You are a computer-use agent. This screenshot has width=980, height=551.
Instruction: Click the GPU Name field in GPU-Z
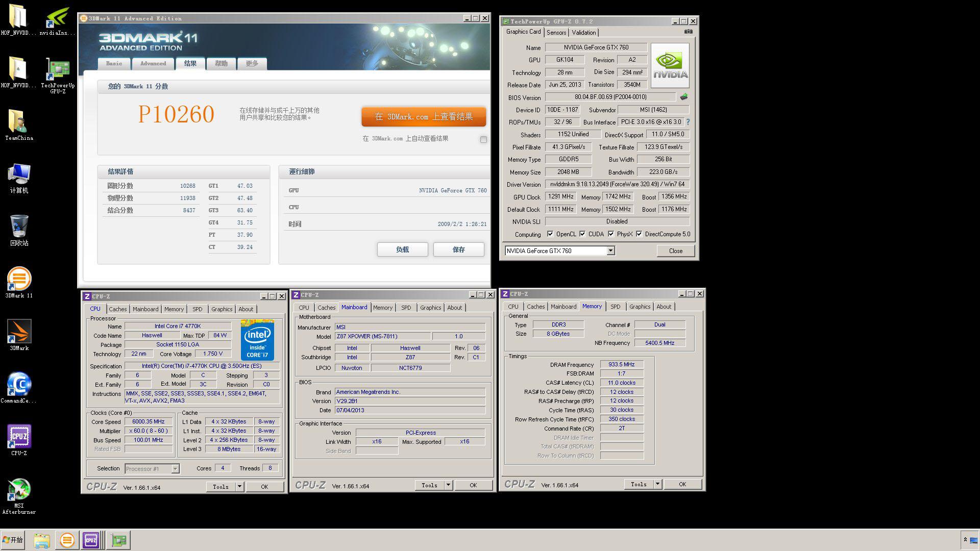tap(596, 47)
